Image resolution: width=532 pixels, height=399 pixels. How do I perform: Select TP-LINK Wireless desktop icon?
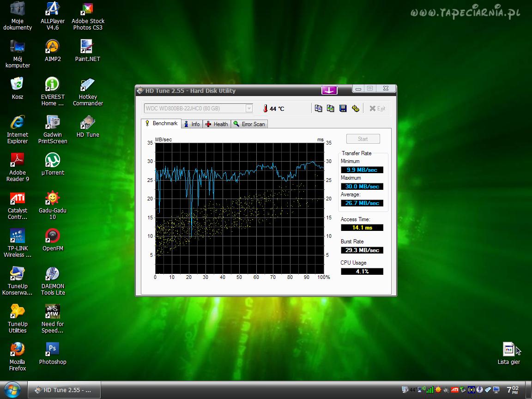[17, 243]
